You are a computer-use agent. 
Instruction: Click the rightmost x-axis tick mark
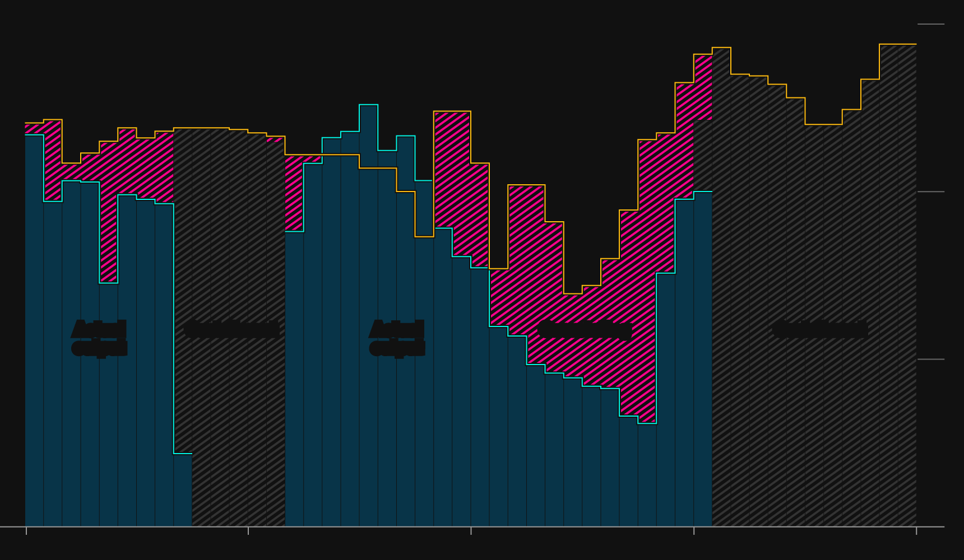point(916,530)
